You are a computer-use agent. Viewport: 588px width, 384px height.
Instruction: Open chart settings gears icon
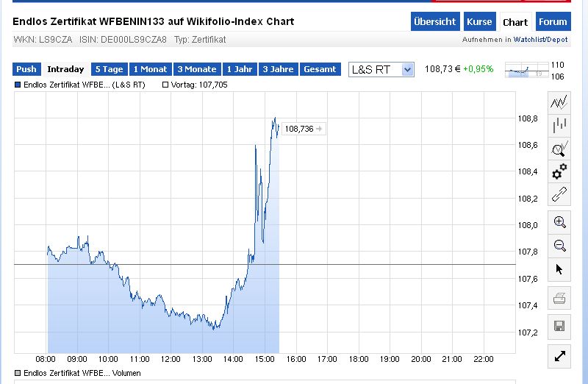point(559,171)
